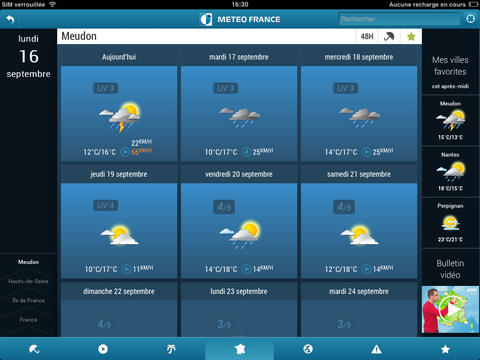The width and height of the screenshot is (480, 360).
Task: Tap the Rechercher search field
Action: click(399, 19)
